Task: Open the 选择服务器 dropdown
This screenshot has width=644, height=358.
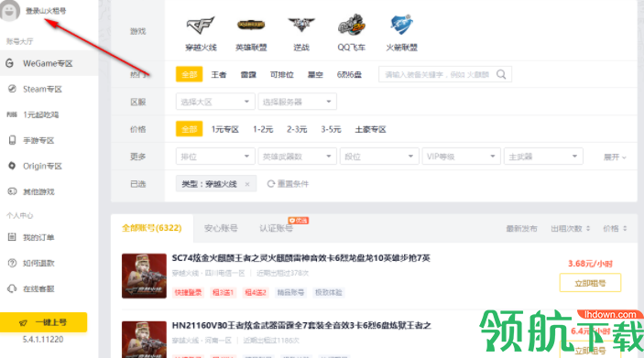Action: point(298,102)
